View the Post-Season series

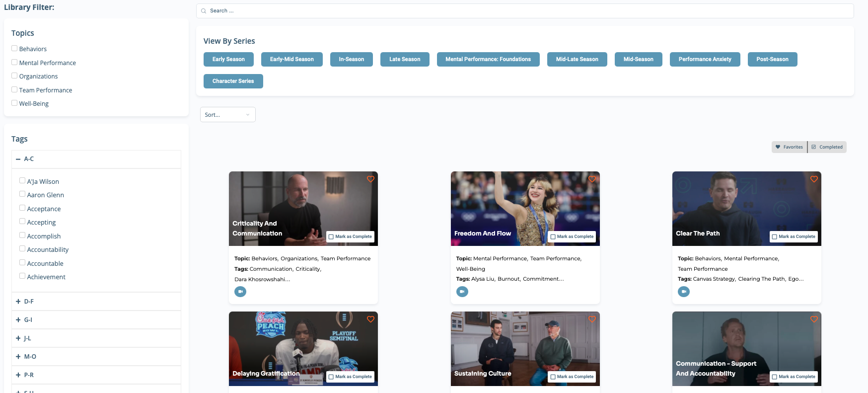773,59
